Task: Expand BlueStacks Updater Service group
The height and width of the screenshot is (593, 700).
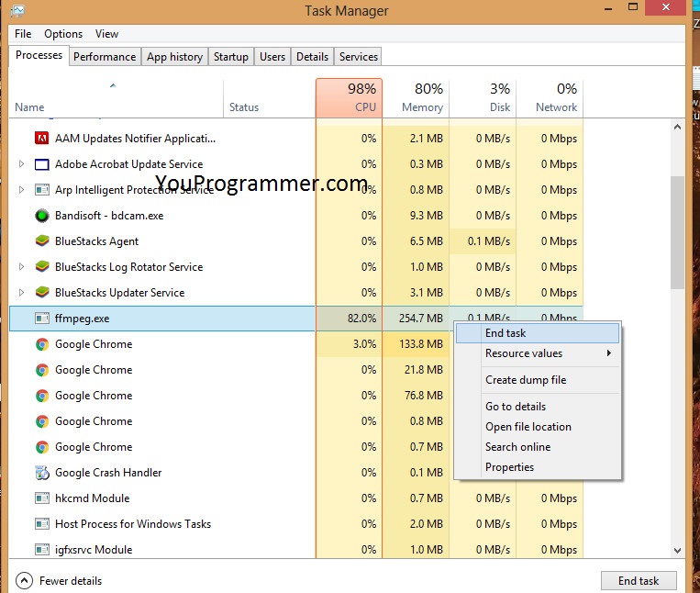Action: click(21, 293)
